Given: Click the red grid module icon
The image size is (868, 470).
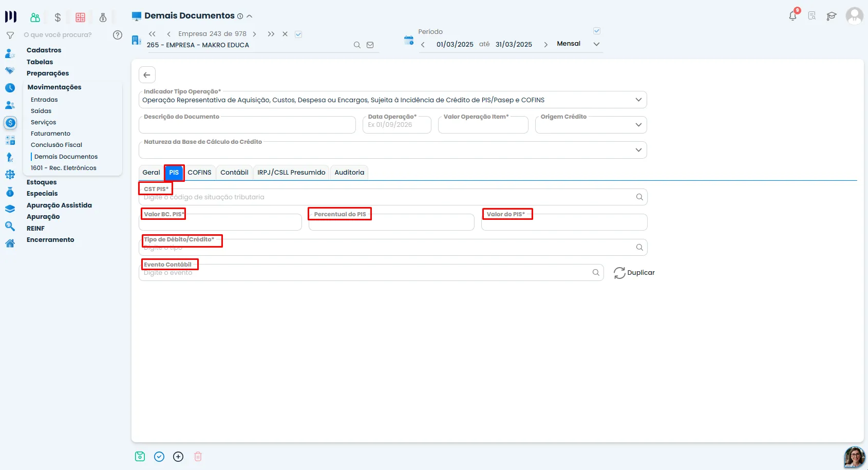Looking at the screenshot, I should tap(80, 17).
